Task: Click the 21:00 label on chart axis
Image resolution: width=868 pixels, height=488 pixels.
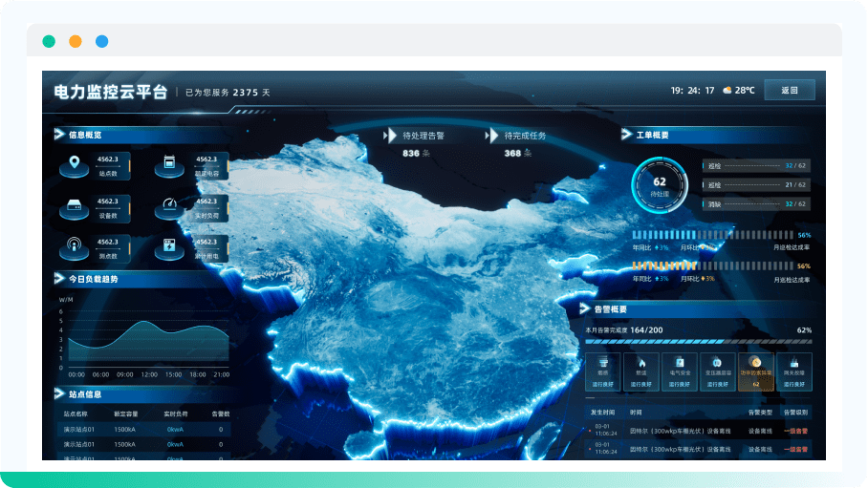Action: [222, 374]
